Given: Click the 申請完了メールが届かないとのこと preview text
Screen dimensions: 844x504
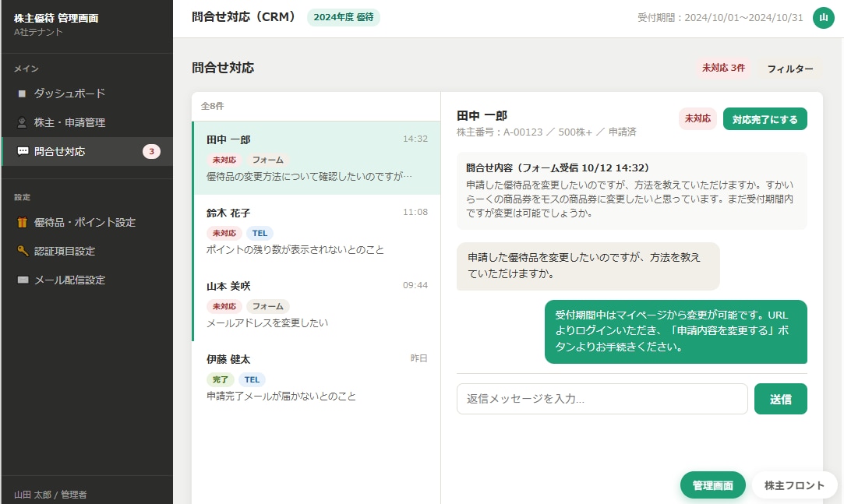Looking at the screenshot, I should point(281,397).
